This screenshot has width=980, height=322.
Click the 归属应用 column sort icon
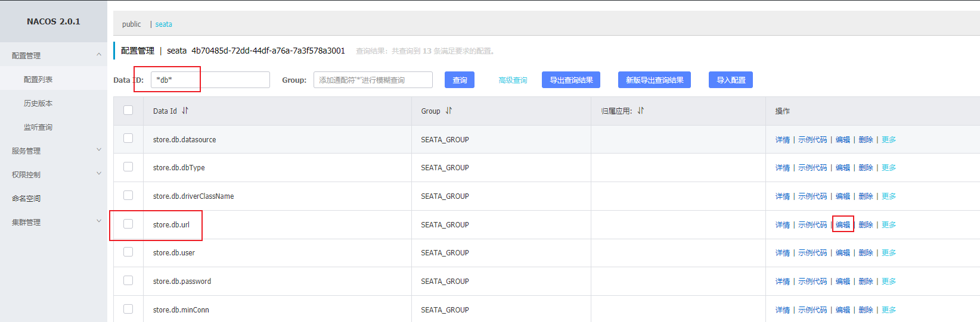click(641, 111)
